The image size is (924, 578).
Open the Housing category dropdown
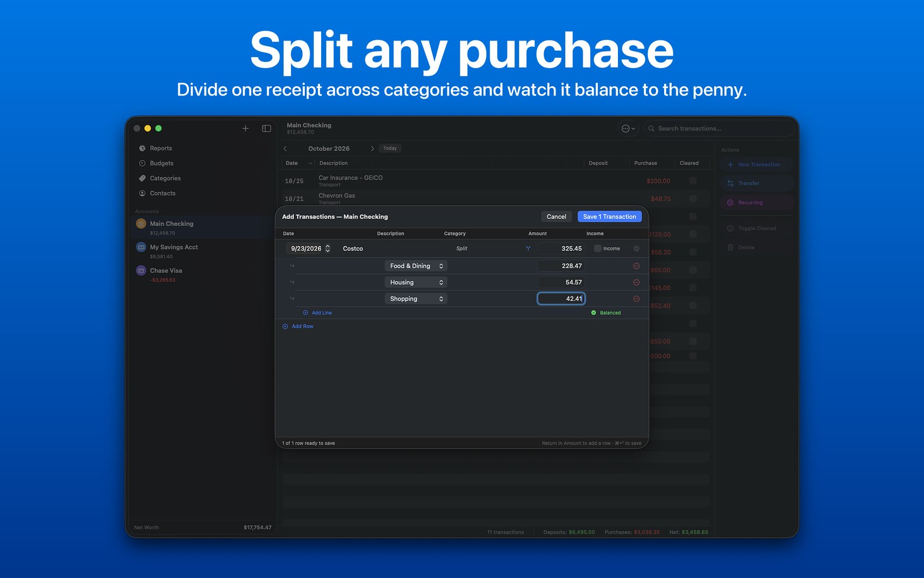click(x=416, y=283)
